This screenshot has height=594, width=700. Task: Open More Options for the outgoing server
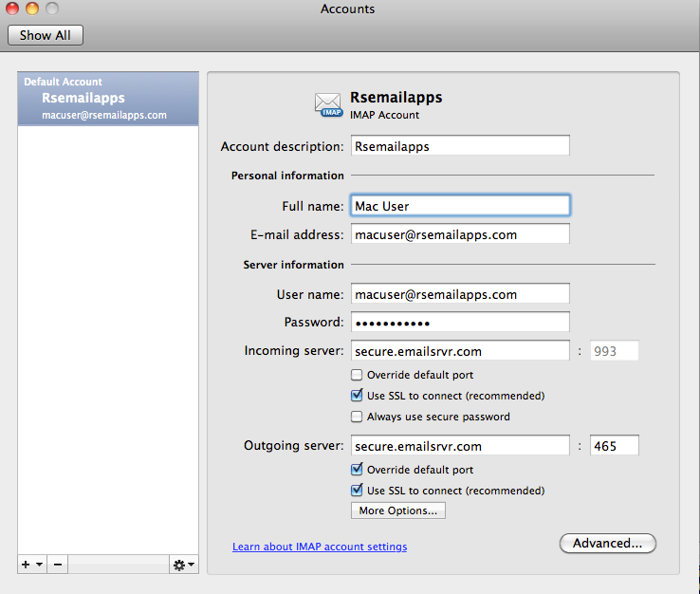(397, 510)
